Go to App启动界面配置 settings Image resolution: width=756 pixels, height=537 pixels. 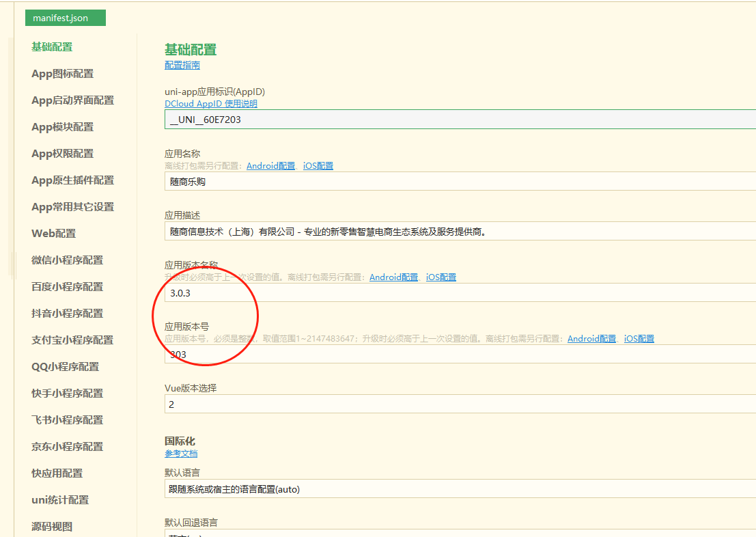point(72,100)
